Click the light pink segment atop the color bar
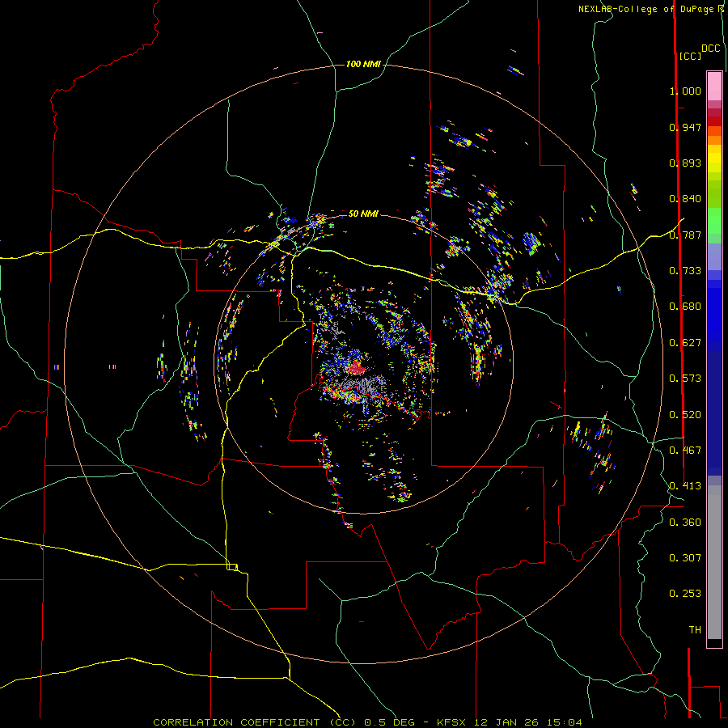 tap(714, 86)
